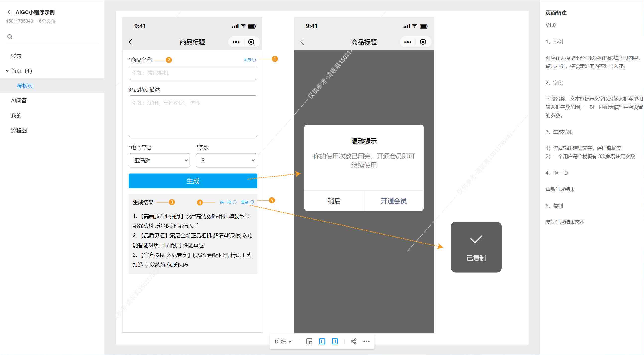The width and height of the screenshot is (644, 355).
Task: Click 9:41 time in left phone
Action: pyautogui.click(x=140, y=26)
